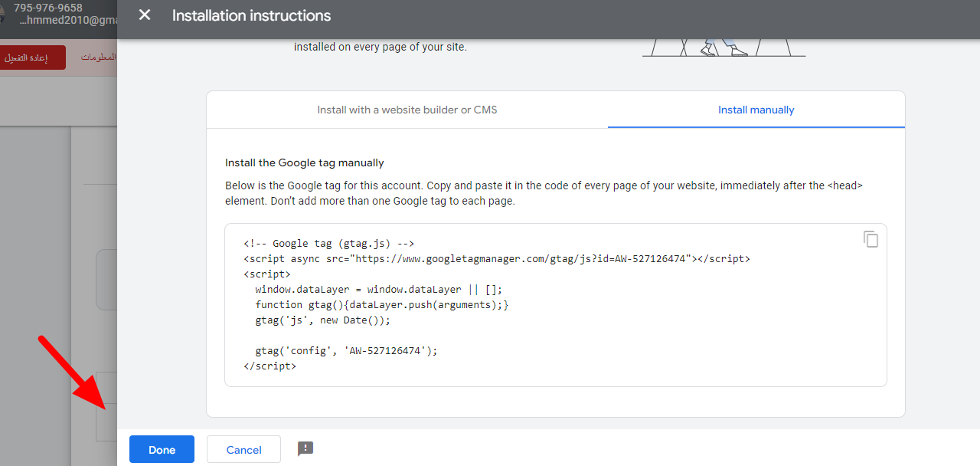980x466 pixels.
Task: Click the window.dataLayer code line
Action: [x=379, y=290]
